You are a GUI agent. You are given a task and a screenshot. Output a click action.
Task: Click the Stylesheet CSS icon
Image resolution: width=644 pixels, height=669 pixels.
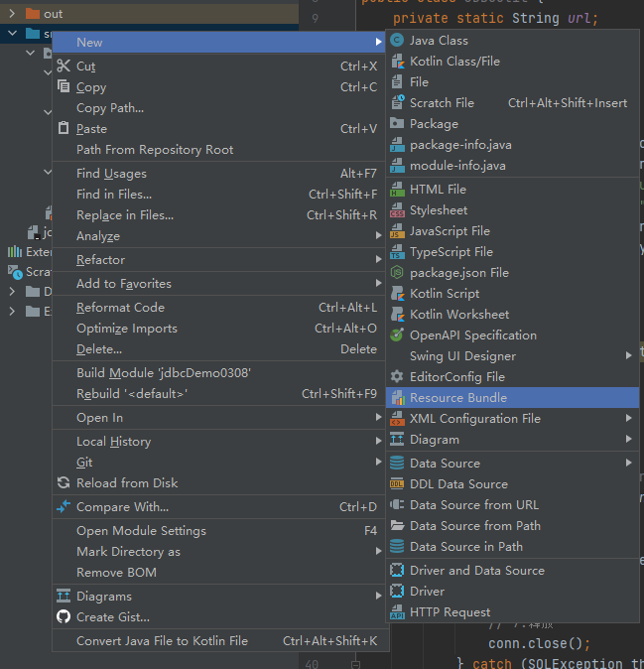coord(397,209)
